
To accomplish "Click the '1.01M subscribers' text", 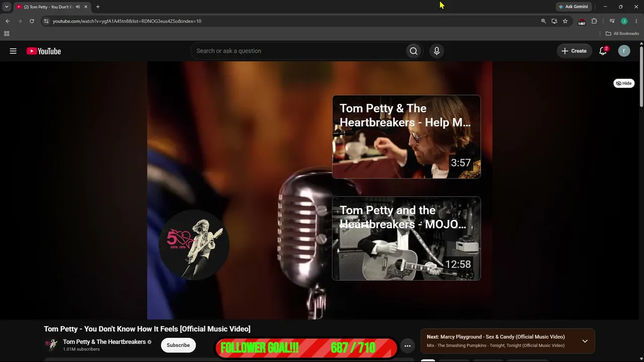I will pos(81,349).
